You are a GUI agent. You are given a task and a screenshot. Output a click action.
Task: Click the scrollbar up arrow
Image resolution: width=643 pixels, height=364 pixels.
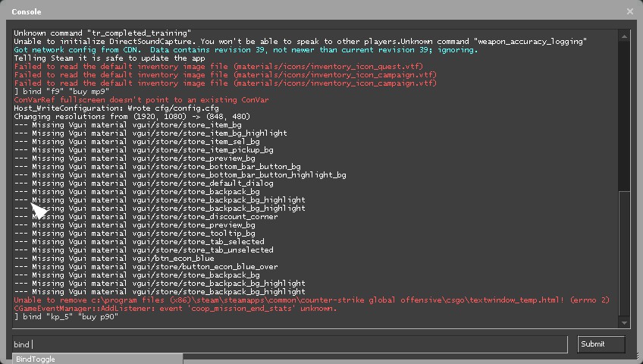pyautogui.click(x=624, y=36)
